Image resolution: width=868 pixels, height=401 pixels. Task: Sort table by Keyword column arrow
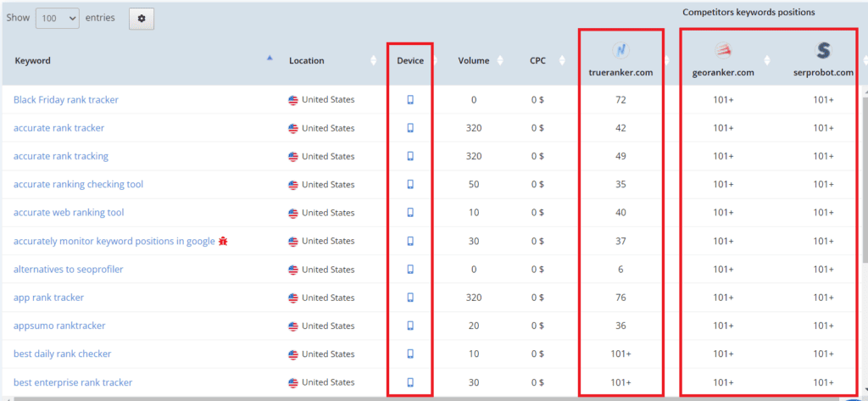[x=270, y=58]
